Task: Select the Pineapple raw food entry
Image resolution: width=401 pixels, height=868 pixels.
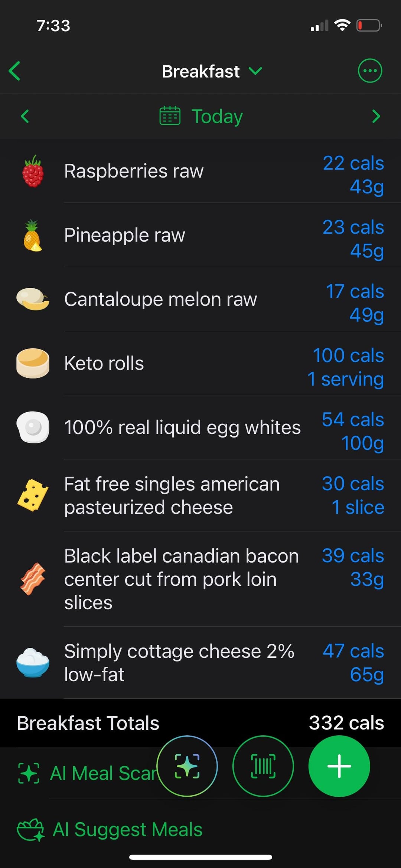Action: [124, 235]
